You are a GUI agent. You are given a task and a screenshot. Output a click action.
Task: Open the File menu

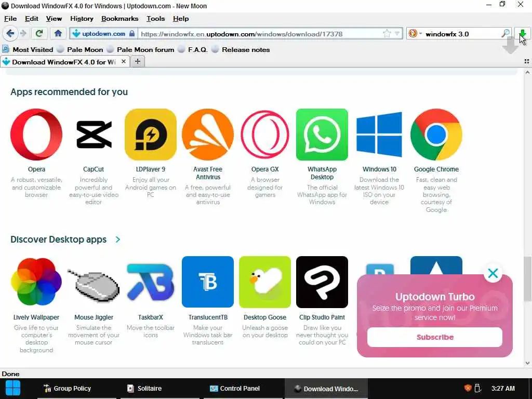[x=10, y=19]
